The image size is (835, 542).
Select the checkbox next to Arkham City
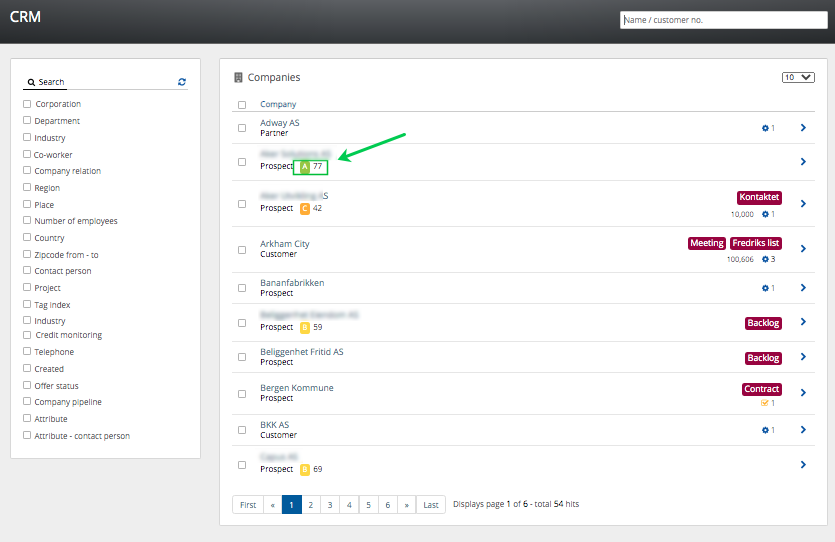tap(242, 249)
